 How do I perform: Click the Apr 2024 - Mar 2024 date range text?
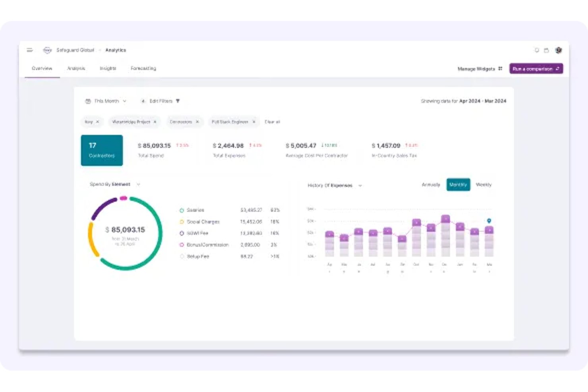[483, 101]
